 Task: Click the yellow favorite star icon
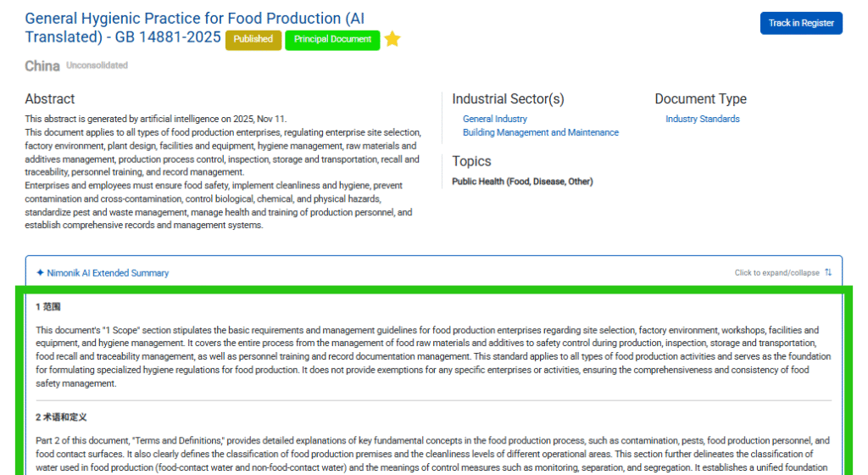(x=392, y=39)
